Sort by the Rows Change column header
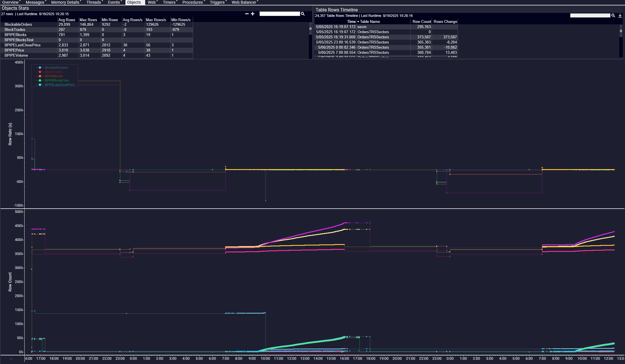This screenshot has height=364, width=625. pyautogui.click(x=445, y=21)
